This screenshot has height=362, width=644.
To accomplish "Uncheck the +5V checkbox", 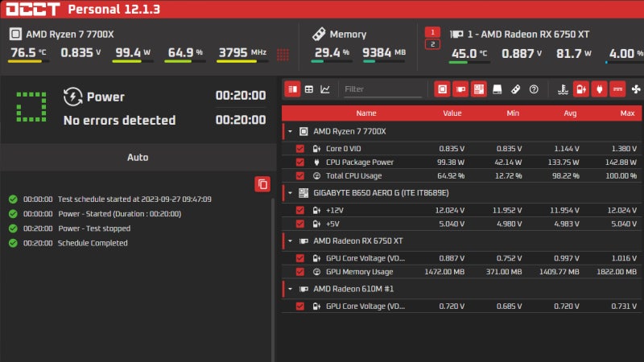I will point(300,224).
